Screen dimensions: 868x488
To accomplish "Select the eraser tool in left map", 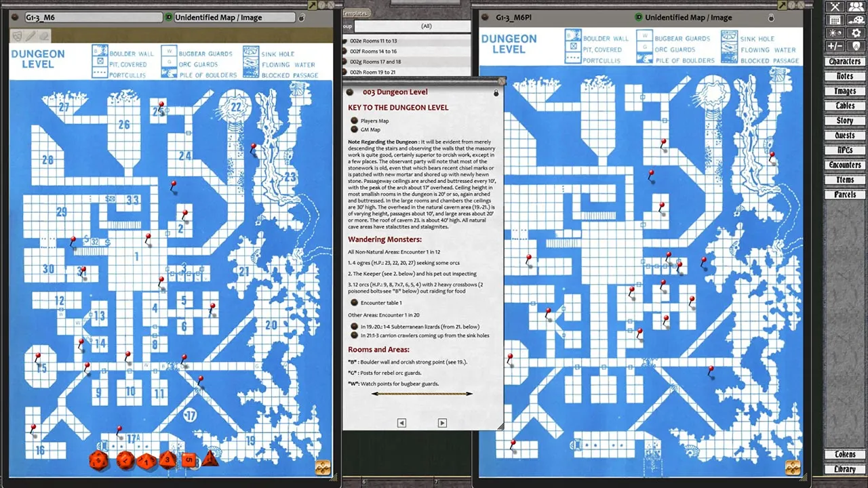I will click(x=45, y=36).
